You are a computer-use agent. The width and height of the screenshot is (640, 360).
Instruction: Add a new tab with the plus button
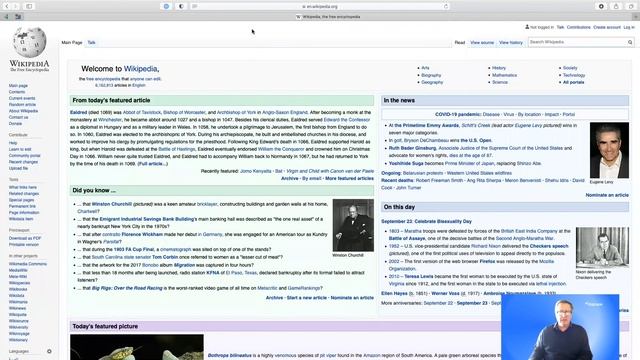635,17
